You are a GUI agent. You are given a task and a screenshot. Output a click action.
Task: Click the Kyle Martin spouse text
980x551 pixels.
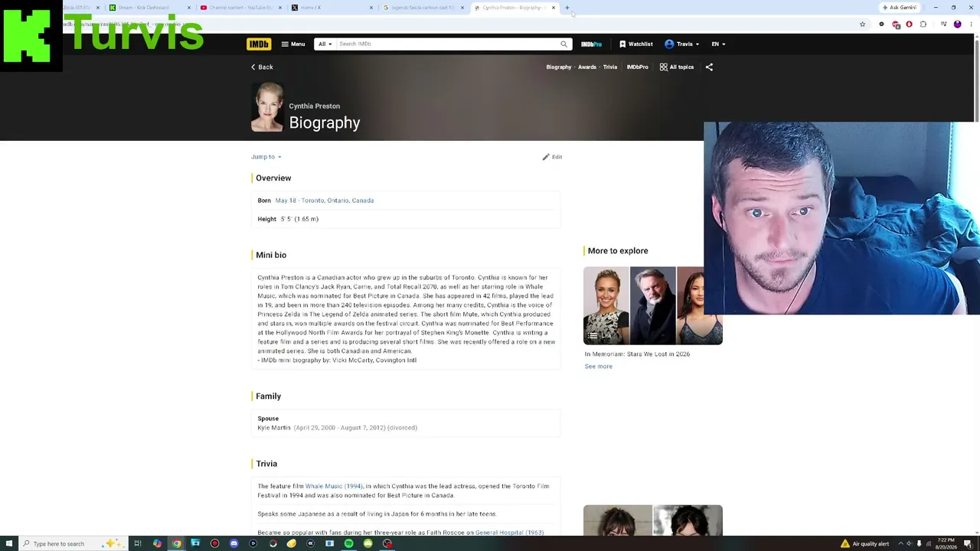pos(274,428)
